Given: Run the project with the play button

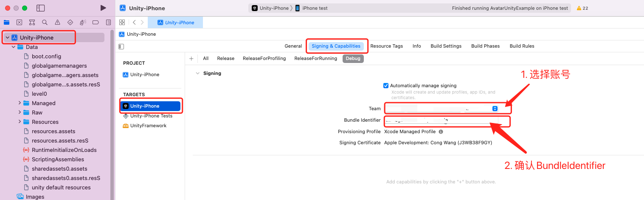Looking at the screenshot, I should pos(103,8).
